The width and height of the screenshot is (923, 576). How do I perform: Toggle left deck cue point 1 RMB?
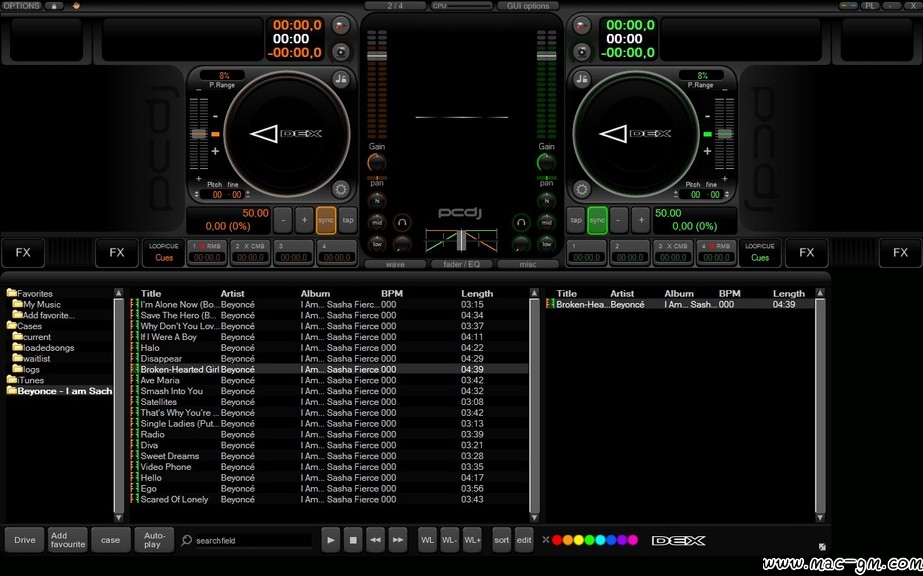click(207, 252)
